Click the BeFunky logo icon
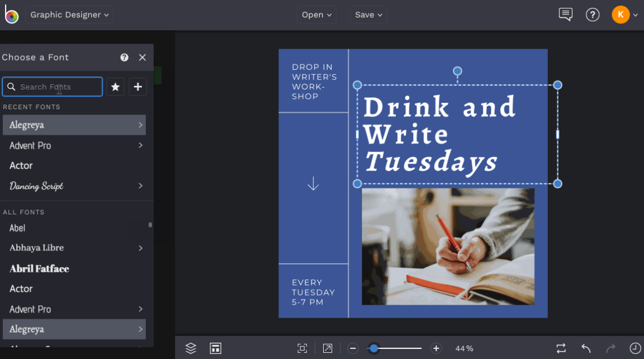Screen dimensions: 644x359 point(12,15)
